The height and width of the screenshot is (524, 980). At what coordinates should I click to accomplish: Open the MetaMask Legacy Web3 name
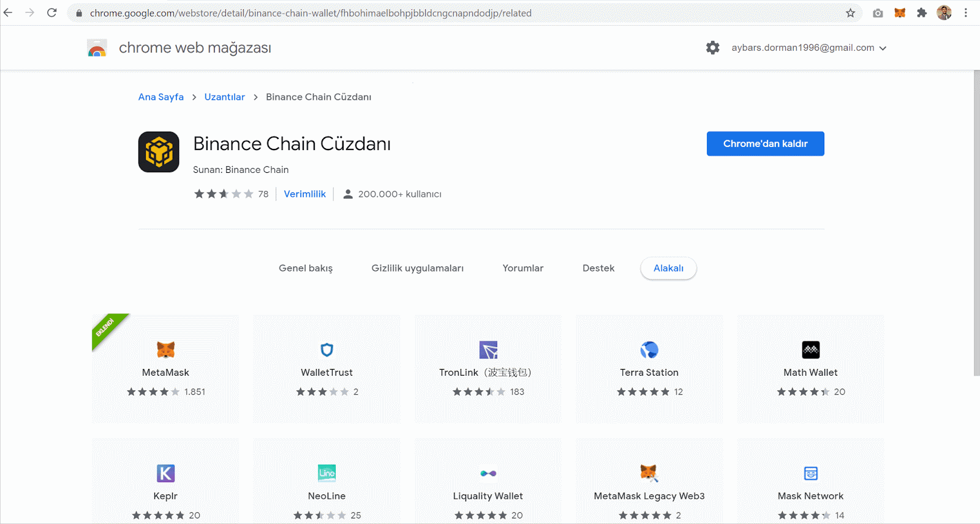[x=649, y=496]
